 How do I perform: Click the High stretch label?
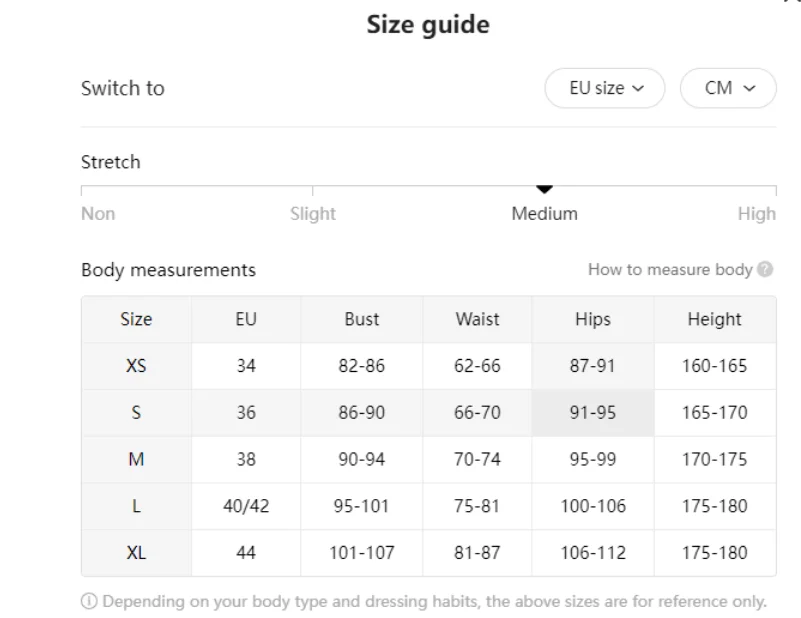756,213
